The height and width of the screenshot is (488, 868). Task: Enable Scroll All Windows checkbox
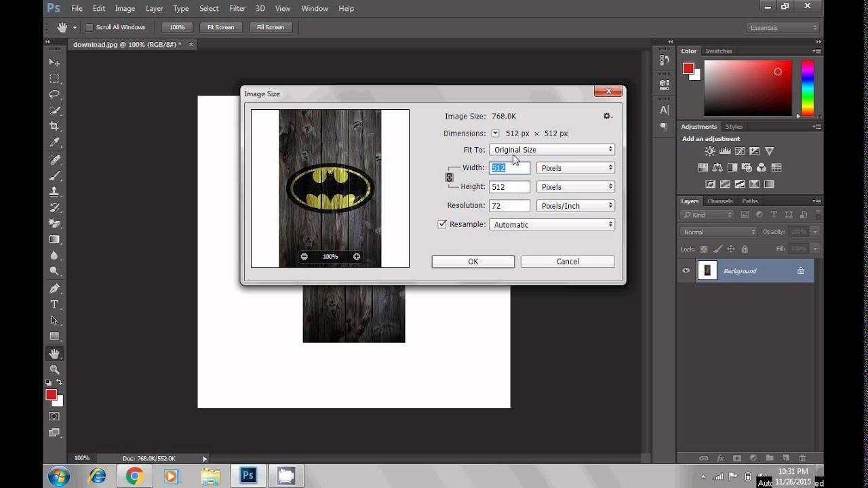(x=89, y=27)
